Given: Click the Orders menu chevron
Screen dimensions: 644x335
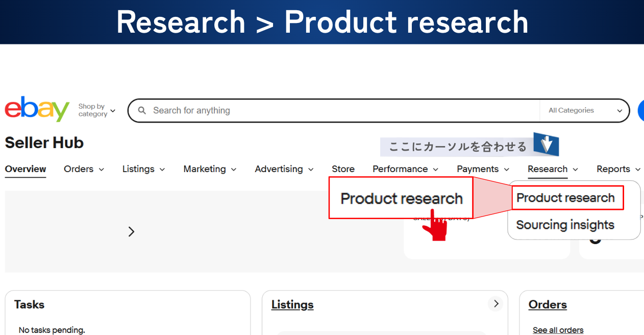Looking at the screenshot, I should (x=101, y=170).
